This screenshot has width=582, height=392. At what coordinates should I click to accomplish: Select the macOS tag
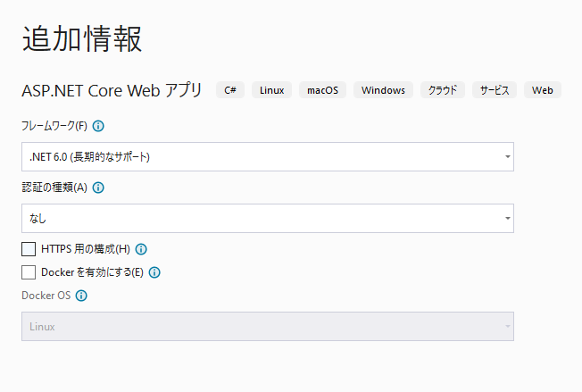click(322, 90)
